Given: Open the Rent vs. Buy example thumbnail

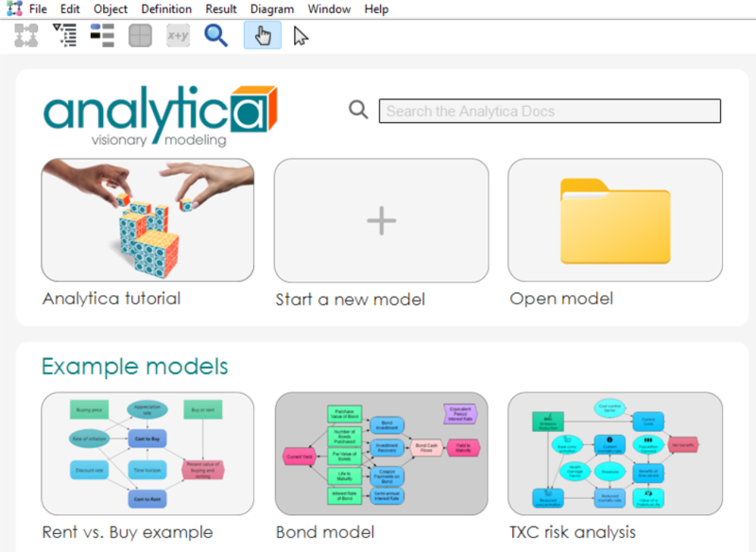Looking at the screenshot, I should point(147,454).
